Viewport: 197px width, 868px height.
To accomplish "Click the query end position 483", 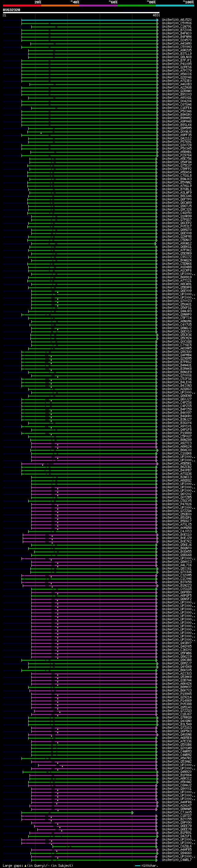I will click(x=155, y=15).
